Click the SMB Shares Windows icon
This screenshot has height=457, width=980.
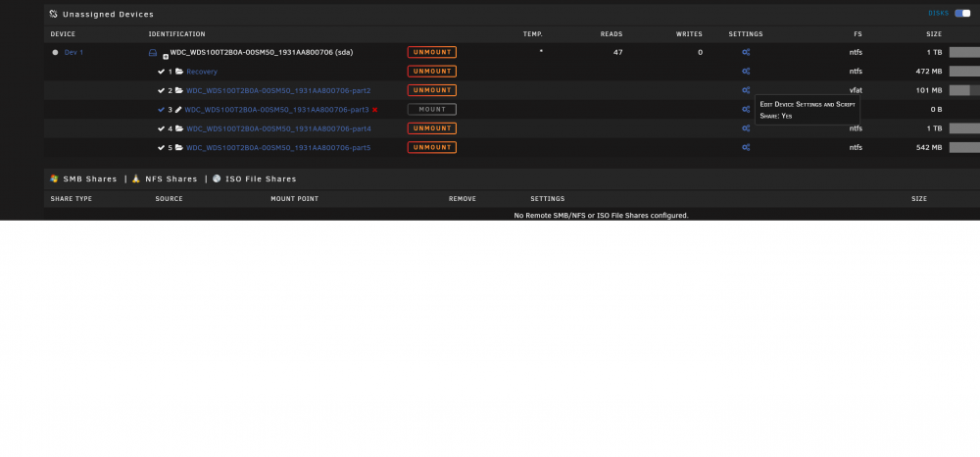(54, 178)
